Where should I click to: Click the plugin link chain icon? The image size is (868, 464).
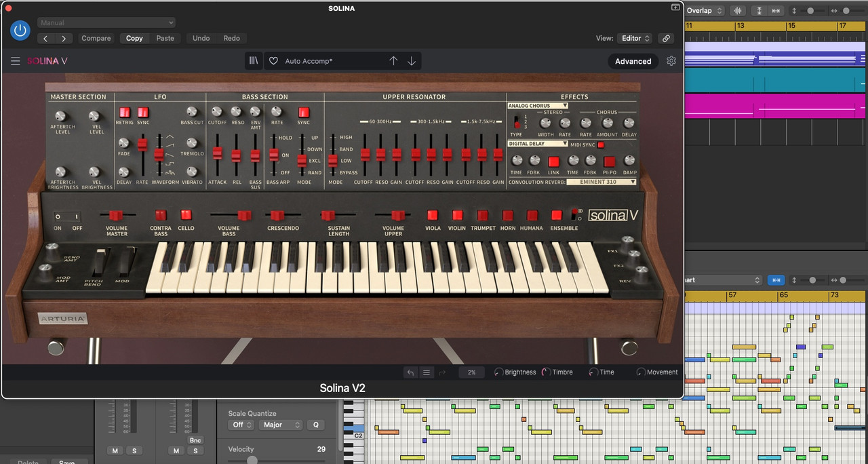(667, 39)
